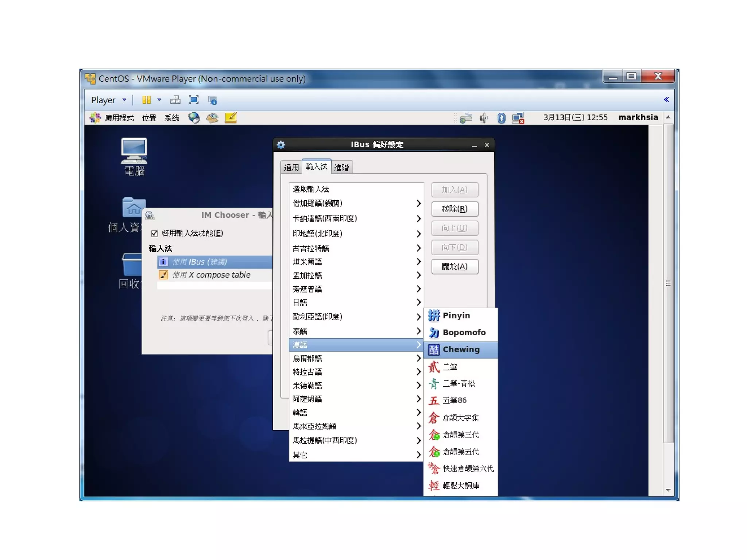The height and width of the screenshot is (560, 747).
Task: Select 使用 X compose table in IM Chooser
Action: pyautogui.click(x=215, y=275)
